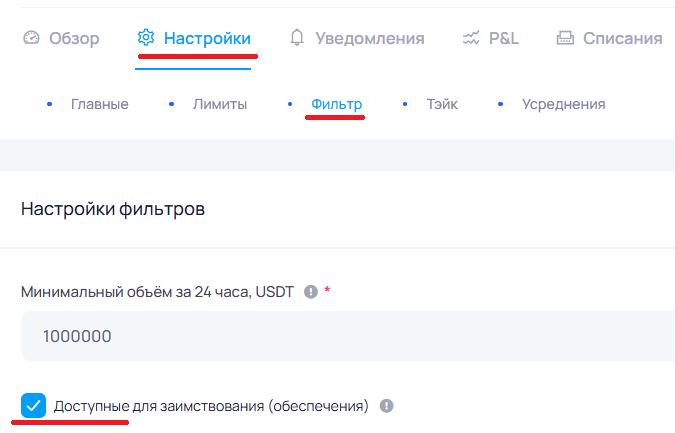
Task: Click the gear icon beside Настройки
Action: pos(146,38)
